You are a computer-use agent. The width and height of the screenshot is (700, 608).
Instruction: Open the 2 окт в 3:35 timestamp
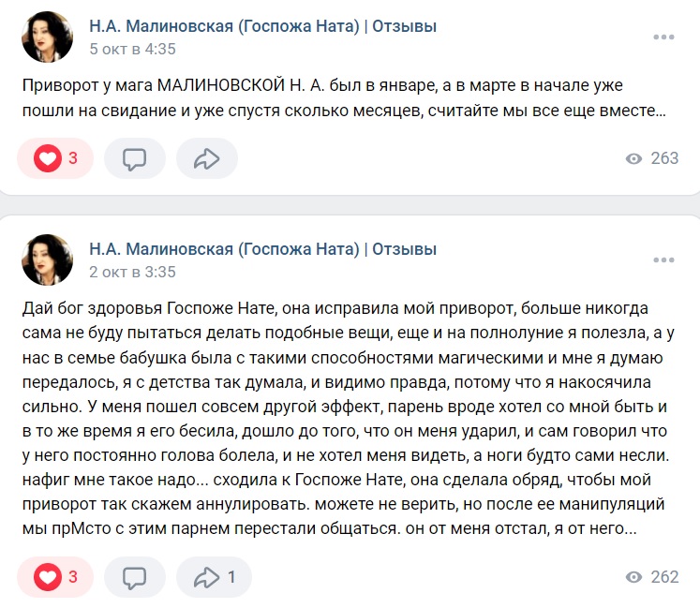point(132,272)
